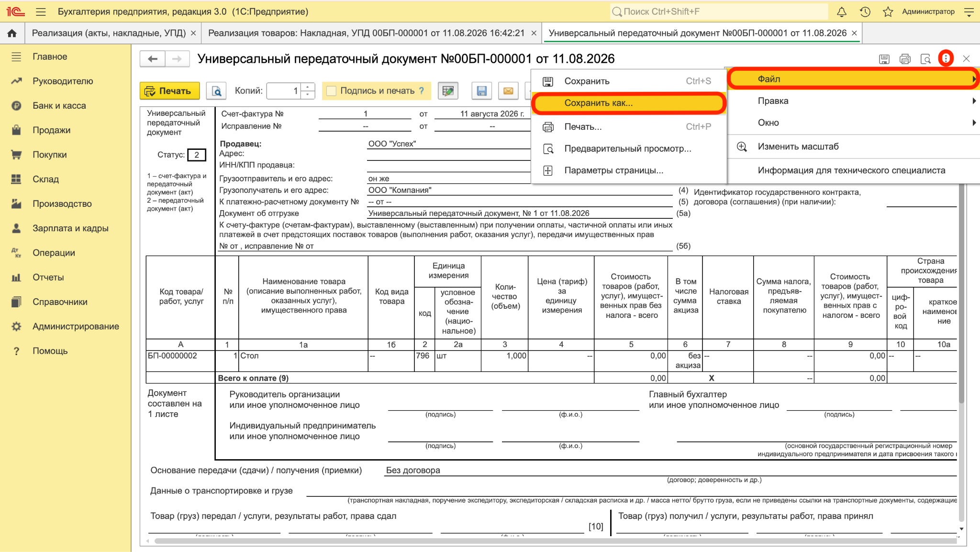
Task: Choose Сохранить menu item
Action: (x=629, y=81)
